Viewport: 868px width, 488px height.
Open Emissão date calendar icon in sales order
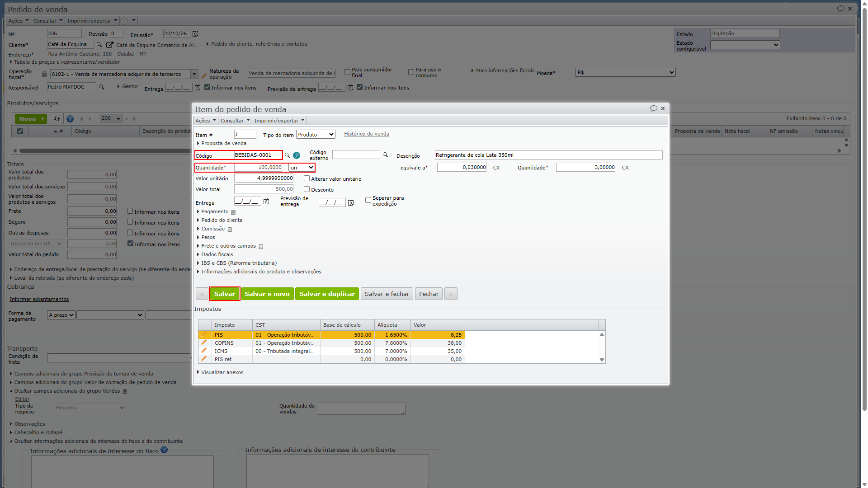(x=195, y=34)
